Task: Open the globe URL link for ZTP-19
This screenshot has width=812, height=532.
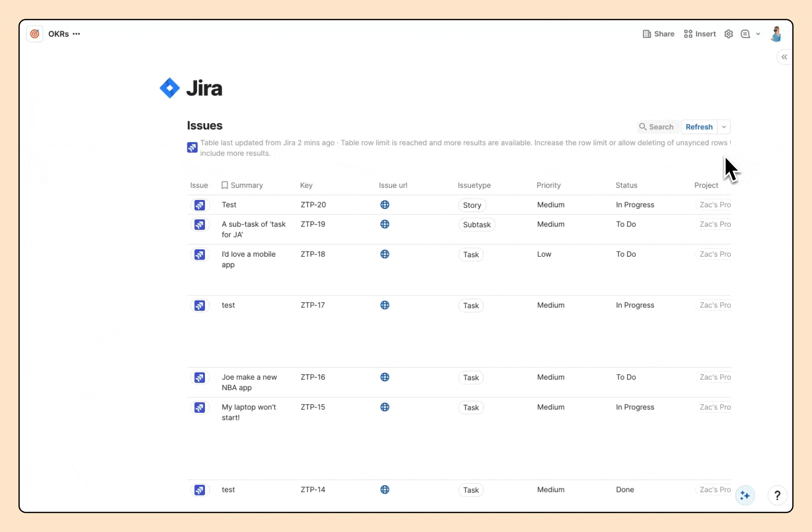Action: (385, 224)
